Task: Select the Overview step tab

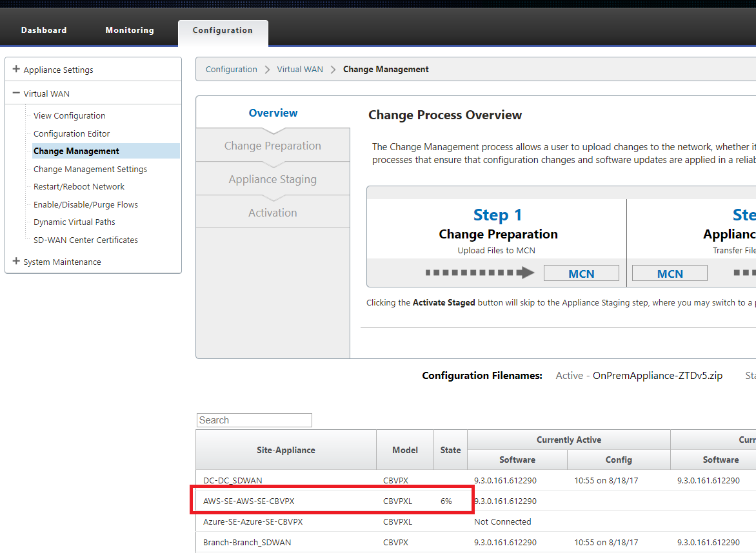Action: (273, 113)
